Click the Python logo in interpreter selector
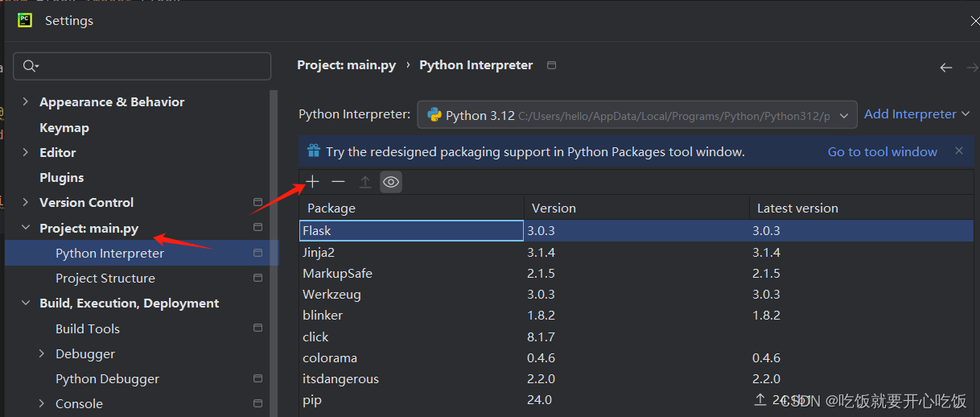980x417 pixels. click(x=434, y=115)
